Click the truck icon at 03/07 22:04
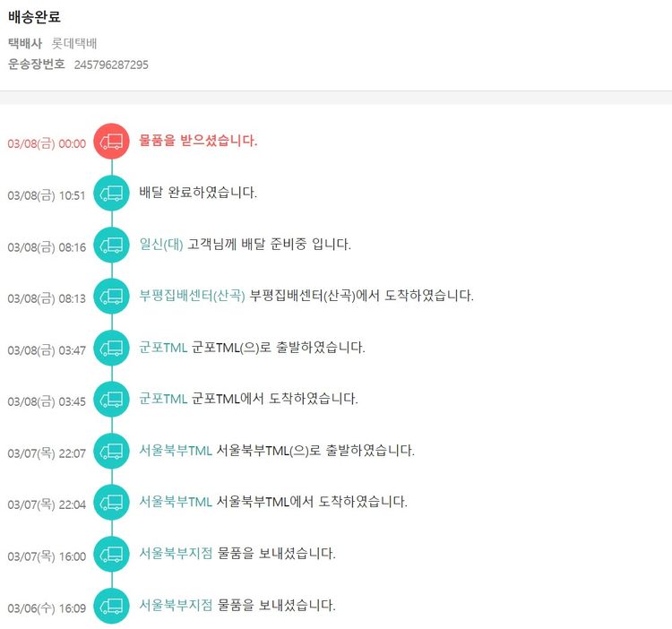Viewport: 672px width, 629px height. [x=112, y=502]
